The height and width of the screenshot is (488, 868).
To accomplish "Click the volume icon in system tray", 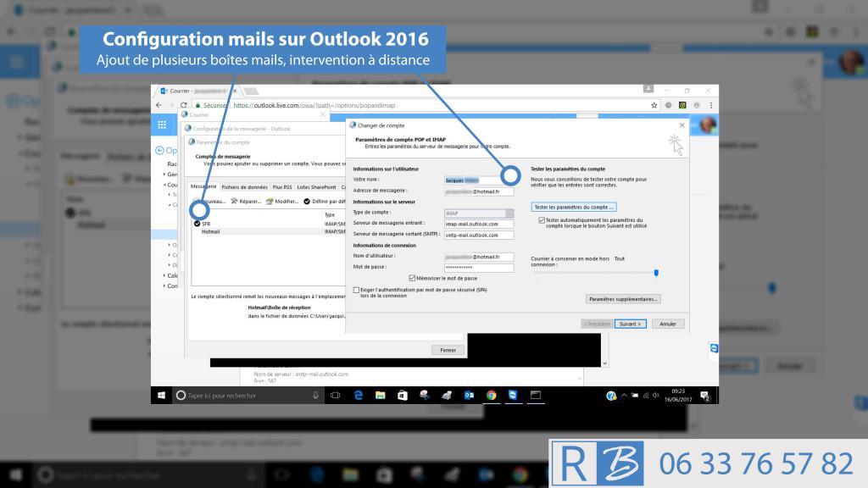I will pyautogui.click(x=656, y=396).
